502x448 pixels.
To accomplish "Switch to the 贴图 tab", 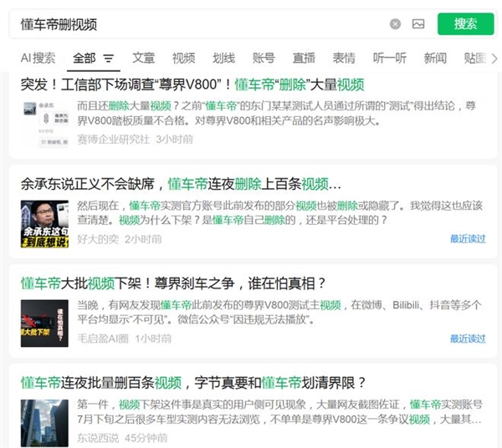I will (x=475, y=59).
